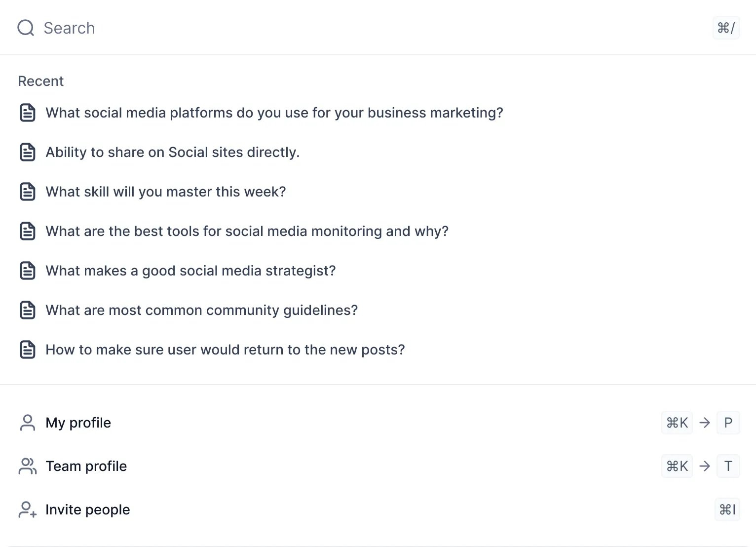The image size is (756, 547).
Task: Select the My profile menu item
Action: [78, 423]
